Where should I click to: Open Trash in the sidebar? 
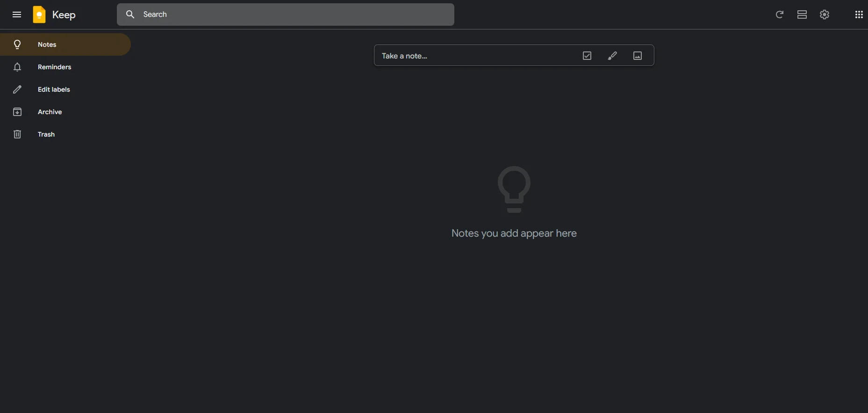pos(65,134)
